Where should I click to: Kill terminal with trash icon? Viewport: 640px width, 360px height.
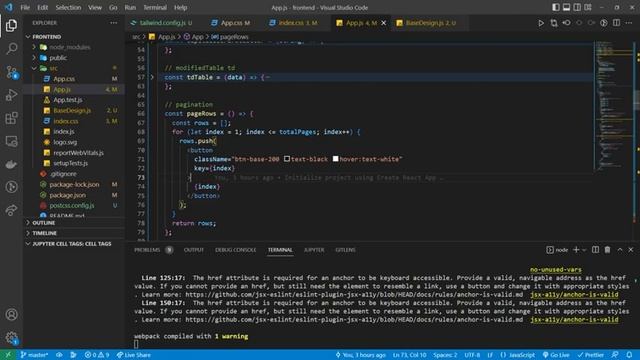point(607,249)
